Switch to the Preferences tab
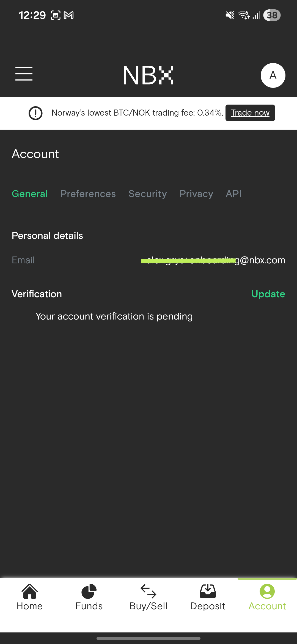The width and height of the screenshot is (297, 644). [x=88, y=194]
